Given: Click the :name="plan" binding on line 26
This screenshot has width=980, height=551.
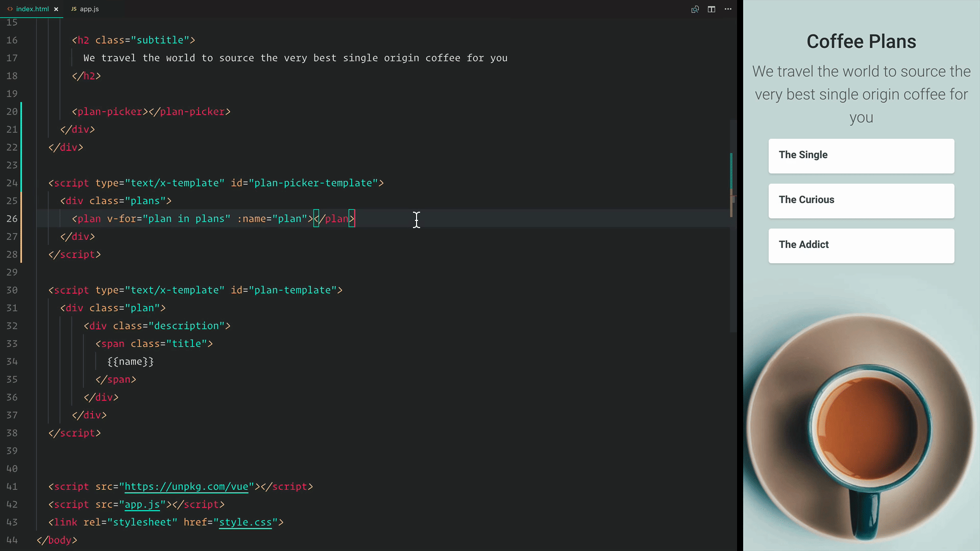Looking at the screenshot, I should coord(272,219).
